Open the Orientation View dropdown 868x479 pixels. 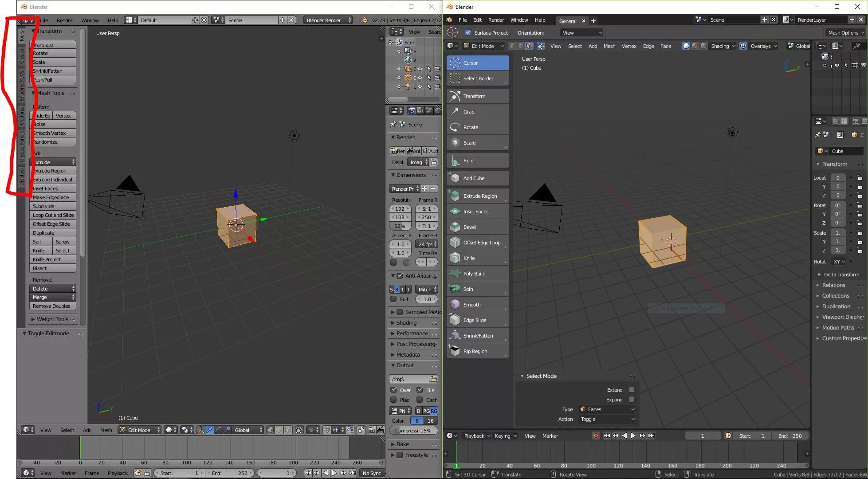coord(582,32)
